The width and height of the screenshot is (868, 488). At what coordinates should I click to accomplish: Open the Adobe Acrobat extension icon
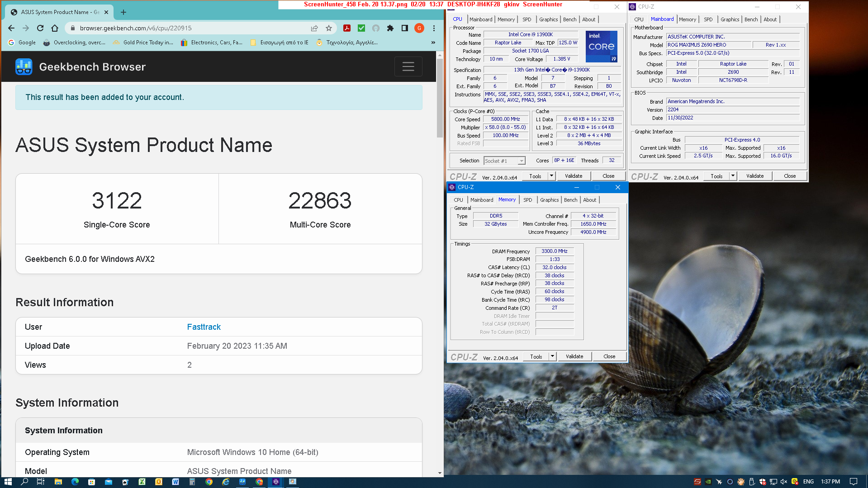(347, 28)
